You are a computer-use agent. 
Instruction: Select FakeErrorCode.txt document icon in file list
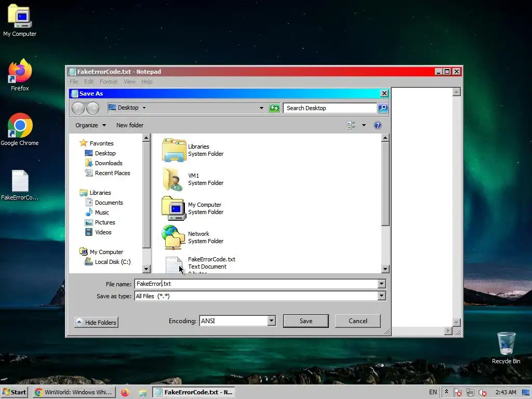point(174,264)
